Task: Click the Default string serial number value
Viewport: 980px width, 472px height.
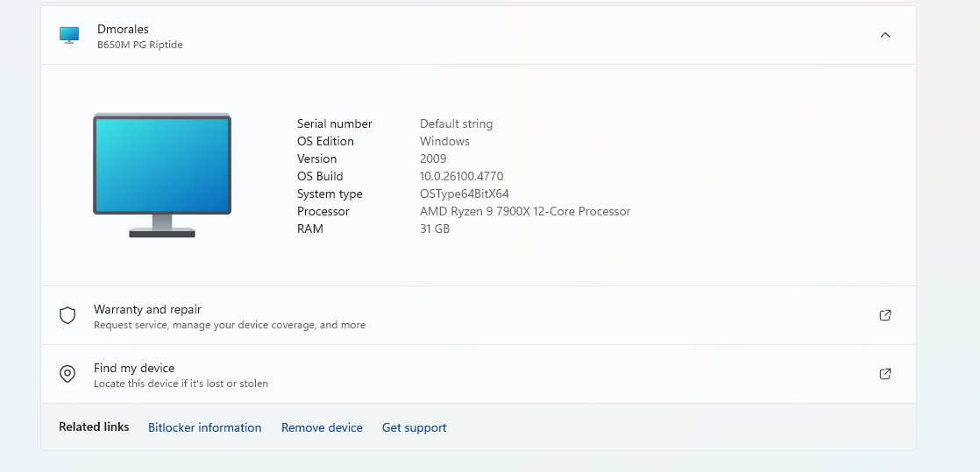Action: (x=456, y=123)
